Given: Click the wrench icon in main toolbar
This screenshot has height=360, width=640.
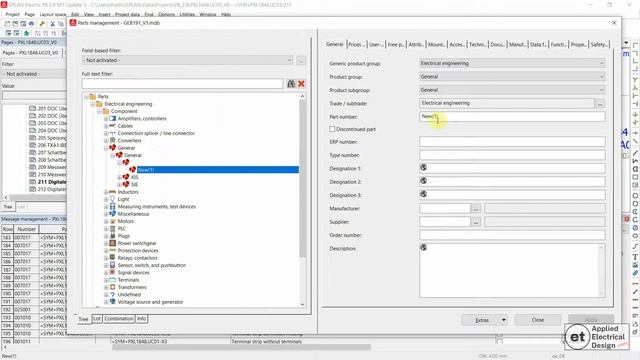Looking at the screenshot, I should pos(42,24).
